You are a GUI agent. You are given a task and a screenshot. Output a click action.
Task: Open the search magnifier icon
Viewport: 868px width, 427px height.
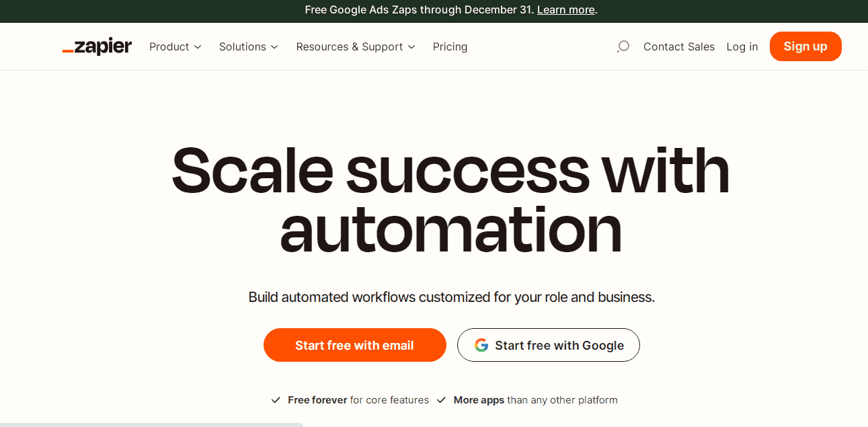pos(623,46)
